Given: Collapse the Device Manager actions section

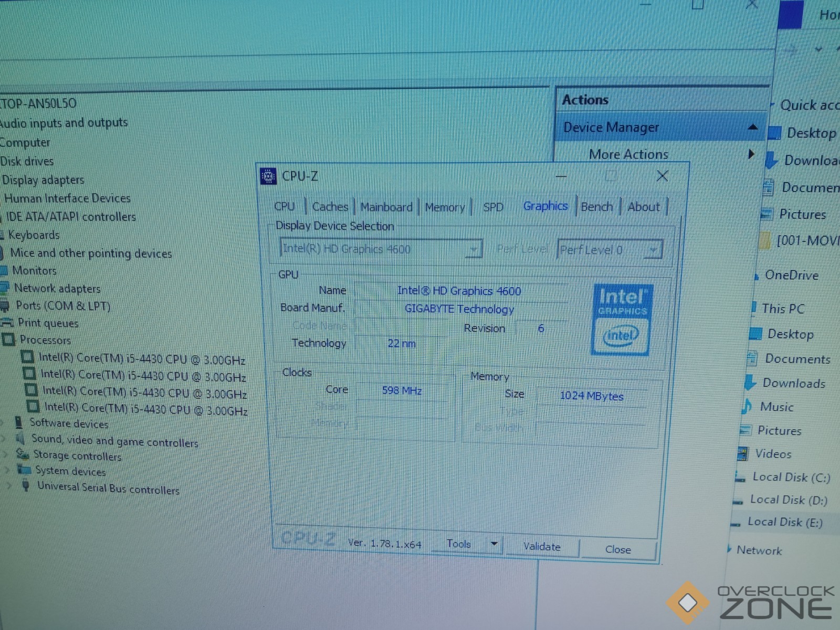Looking at the screenshot, I should pos(752,127).
